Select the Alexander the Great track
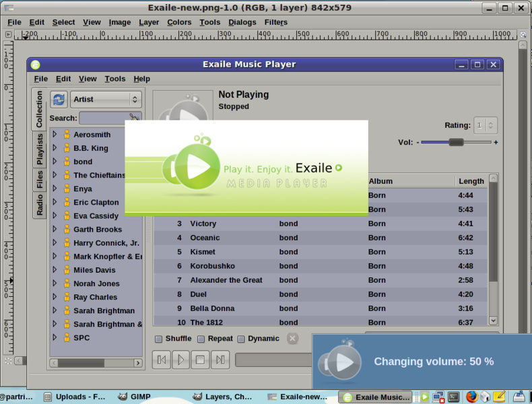 [x=321, y=280]
